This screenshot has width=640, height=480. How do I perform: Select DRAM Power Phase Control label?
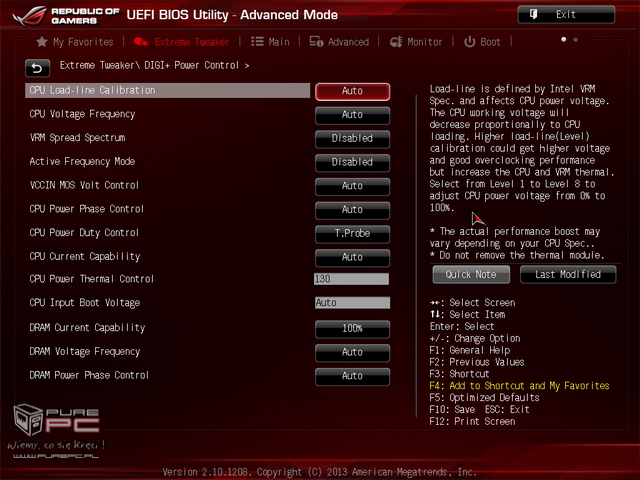point(89,375)
